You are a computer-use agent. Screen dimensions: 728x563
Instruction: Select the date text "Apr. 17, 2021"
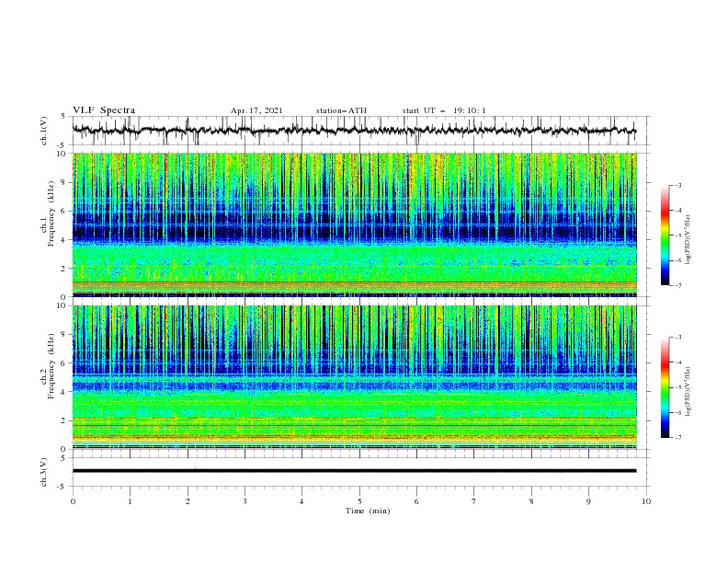click(256, 110)
